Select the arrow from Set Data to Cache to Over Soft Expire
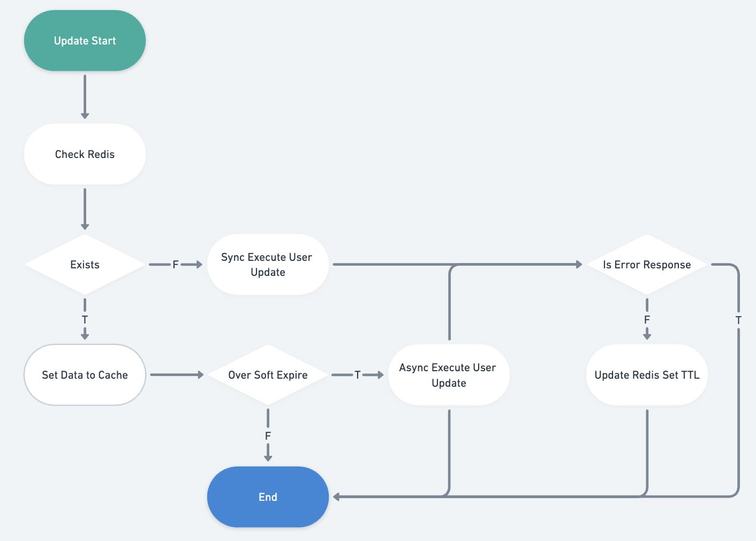The width and height of the screenshot is (756, 541). (x=177, y=375)
